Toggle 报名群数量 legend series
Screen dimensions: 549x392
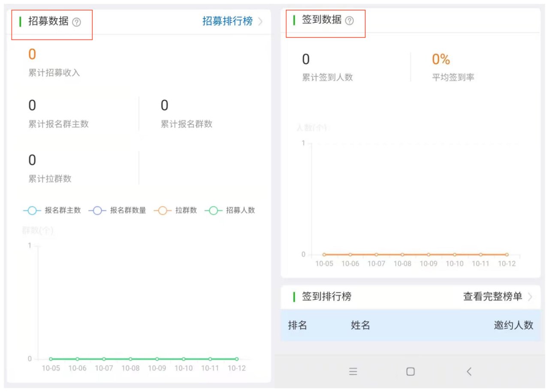pyautogui.click(x=118, y=211)
